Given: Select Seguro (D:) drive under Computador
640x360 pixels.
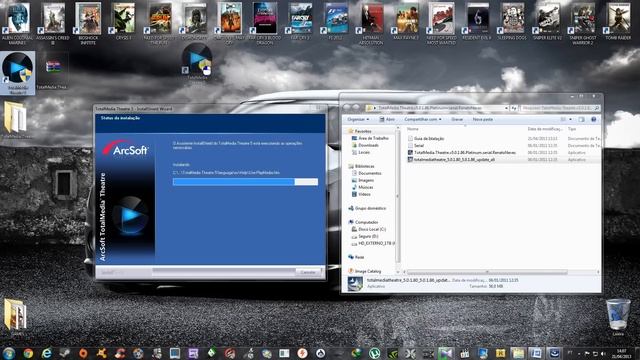Looking at the screenshot, I should tap(365, 236).
